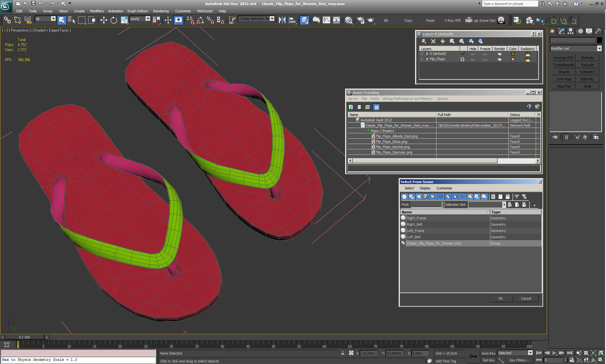Click the Find field in Select From Scene
The width and height of the screenshot is (606, 364).
coord(426,205)
